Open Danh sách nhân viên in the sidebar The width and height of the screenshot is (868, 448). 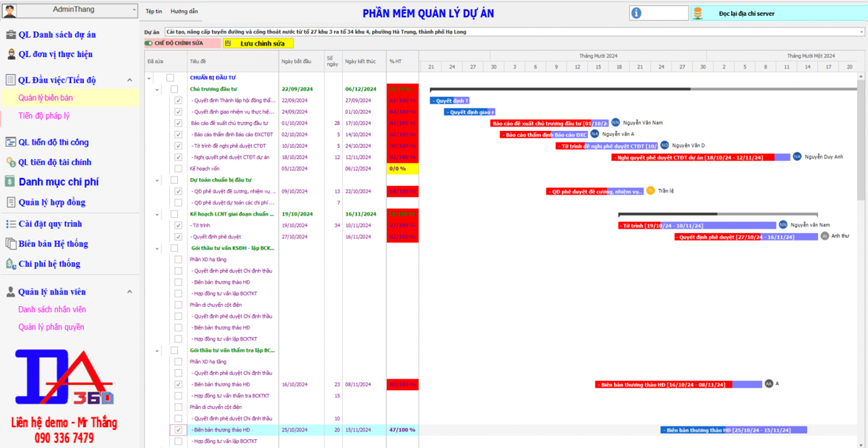tap(52, 310)
